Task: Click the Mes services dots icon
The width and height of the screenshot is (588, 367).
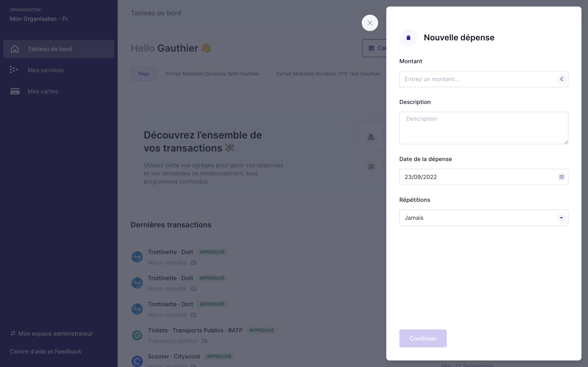Action: pos(14,70)
